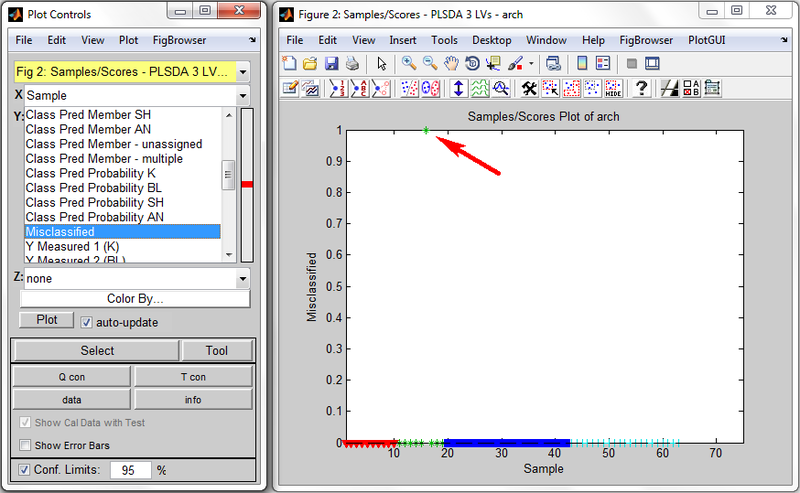This screenshot has height=493, width=800.
Task: Click the question mark help icon
Action: (x=641, y=88)
